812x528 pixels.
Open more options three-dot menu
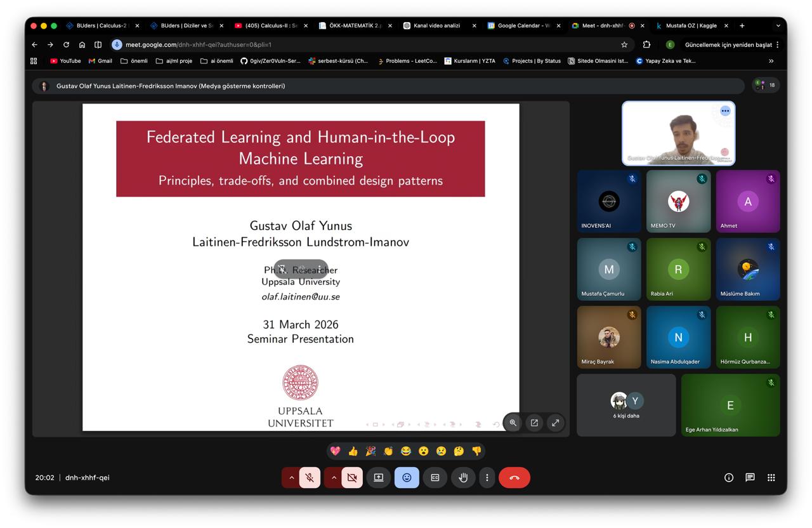coord(487,477)
